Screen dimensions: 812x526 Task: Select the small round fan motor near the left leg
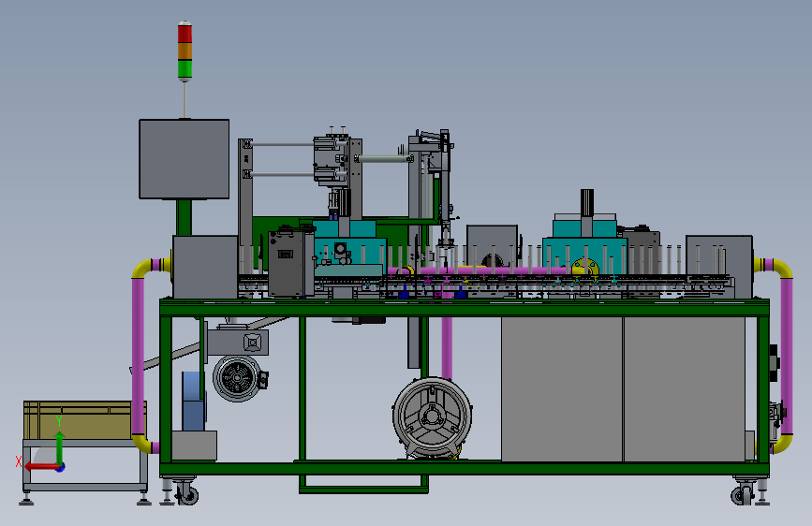pyautogui.click(x=238, y=378)
